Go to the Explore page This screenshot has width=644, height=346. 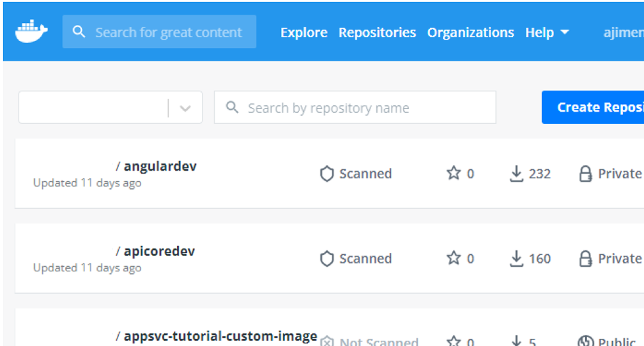(303, 33)
